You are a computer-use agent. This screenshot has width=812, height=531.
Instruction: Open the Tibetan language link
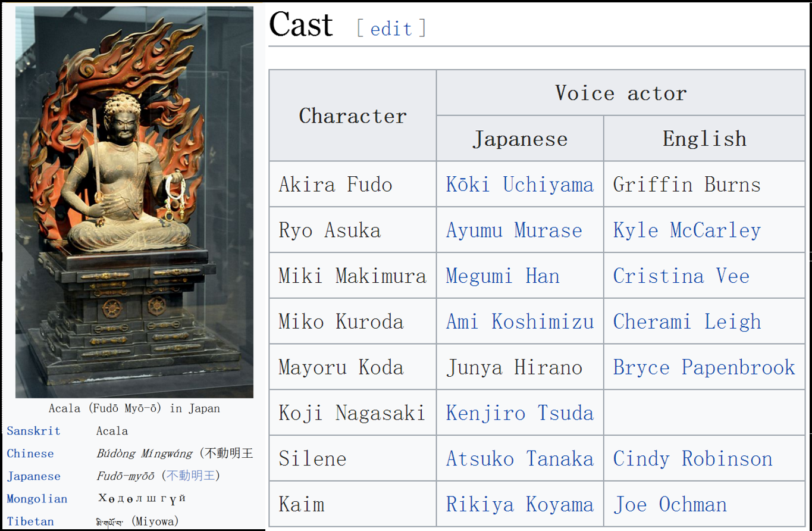[30, 521]
